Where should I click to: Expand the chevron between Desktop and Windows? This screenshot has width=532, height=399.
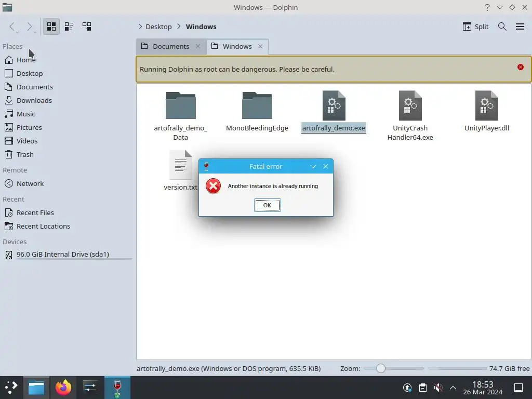[179, 27]
